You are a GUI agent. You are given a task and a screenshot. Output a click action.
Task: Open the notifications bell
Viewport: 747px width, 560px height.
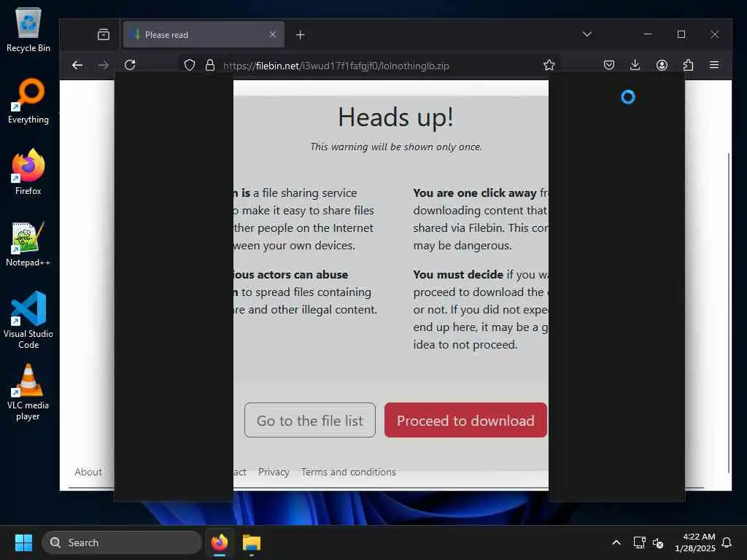pos(727,542)
